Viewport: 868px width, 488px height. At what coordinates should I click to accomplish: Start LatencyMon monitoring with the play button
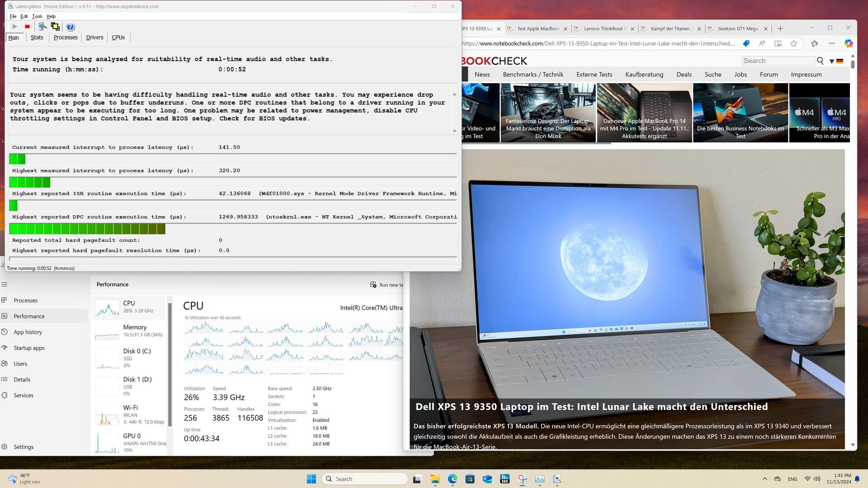point(14,27)
